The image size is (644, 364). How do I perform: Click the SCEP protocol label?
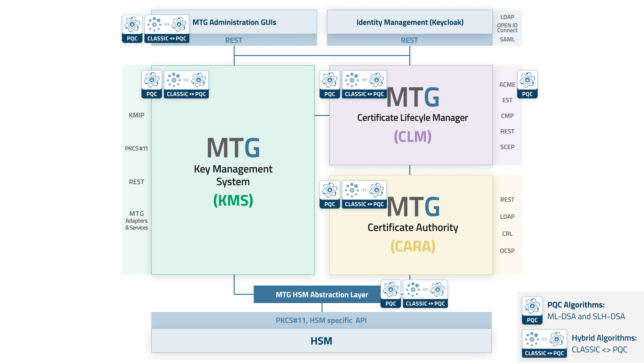coord(507,147)
